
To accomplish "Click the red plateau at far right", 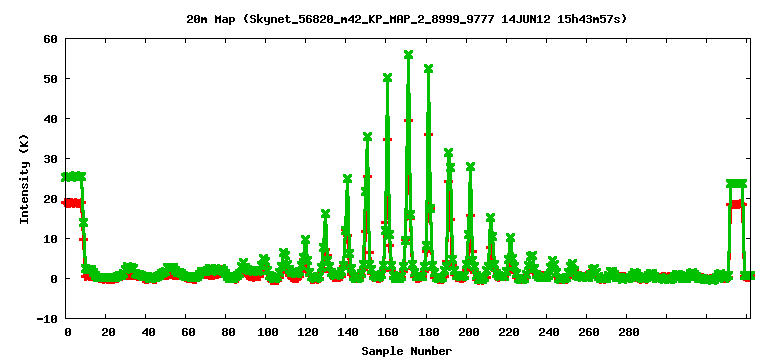I will point(736,204).
